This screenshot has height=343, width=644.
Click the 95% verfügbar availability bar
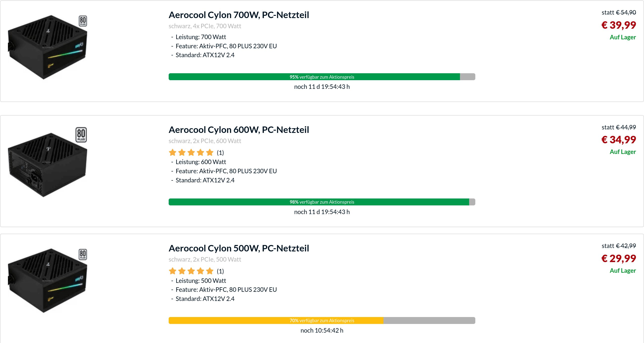tap(322, 77)
